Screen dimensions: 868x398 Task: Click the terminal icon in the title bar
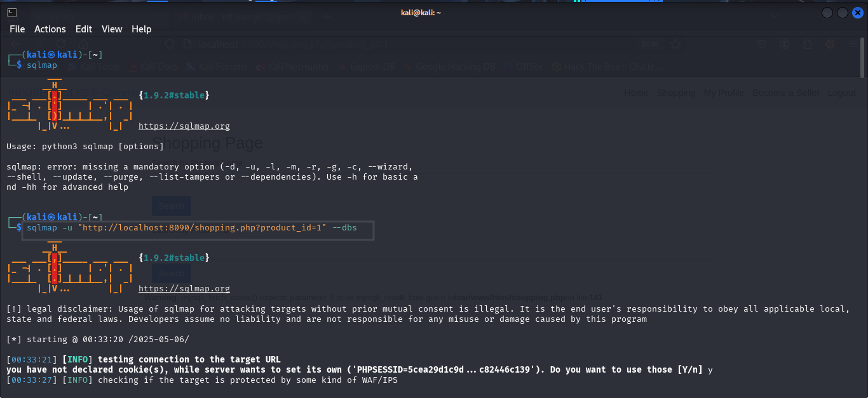(12, 13)
